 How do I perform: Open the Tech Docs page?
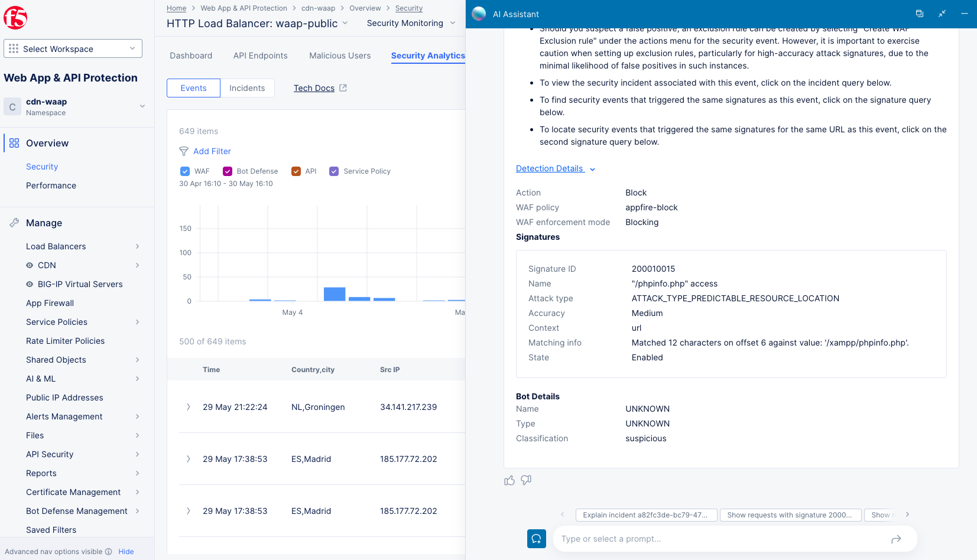314,87
